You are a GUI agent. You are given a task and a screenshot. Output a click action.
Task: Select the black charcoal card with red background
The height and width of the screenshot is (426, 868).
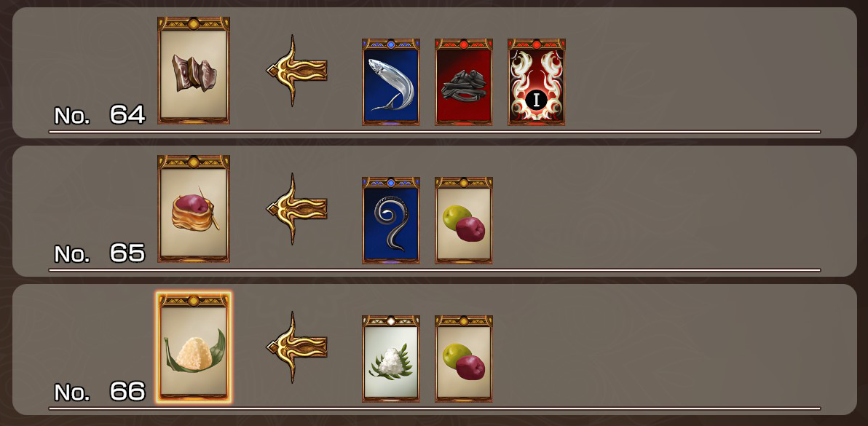464,82
